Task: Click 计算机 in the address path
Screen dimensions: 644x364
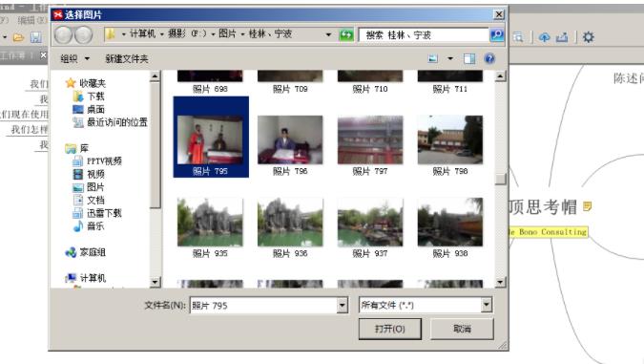Action: click(x=142, y=34)
